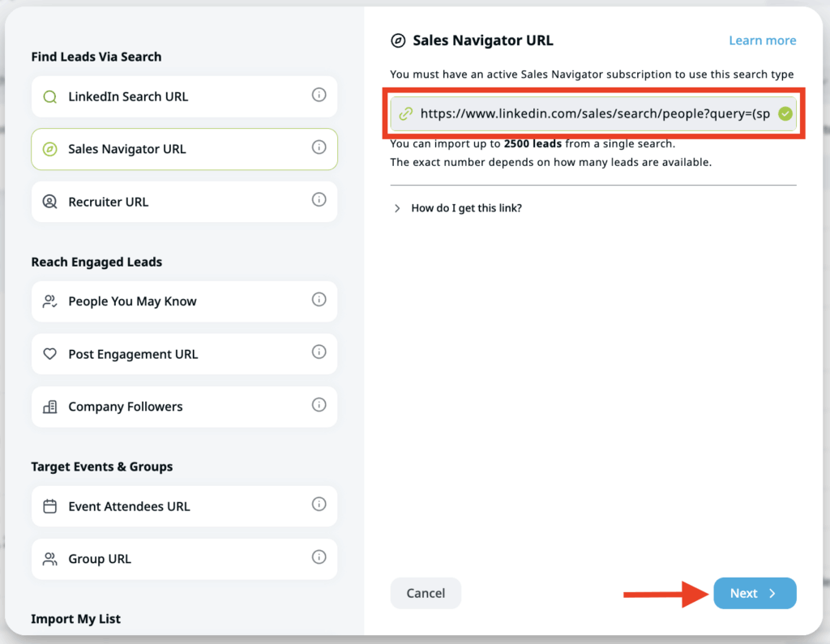Select the Event Attendees URL option
The width and height of the screenshot is (830, 644).
tap(184, 506)
